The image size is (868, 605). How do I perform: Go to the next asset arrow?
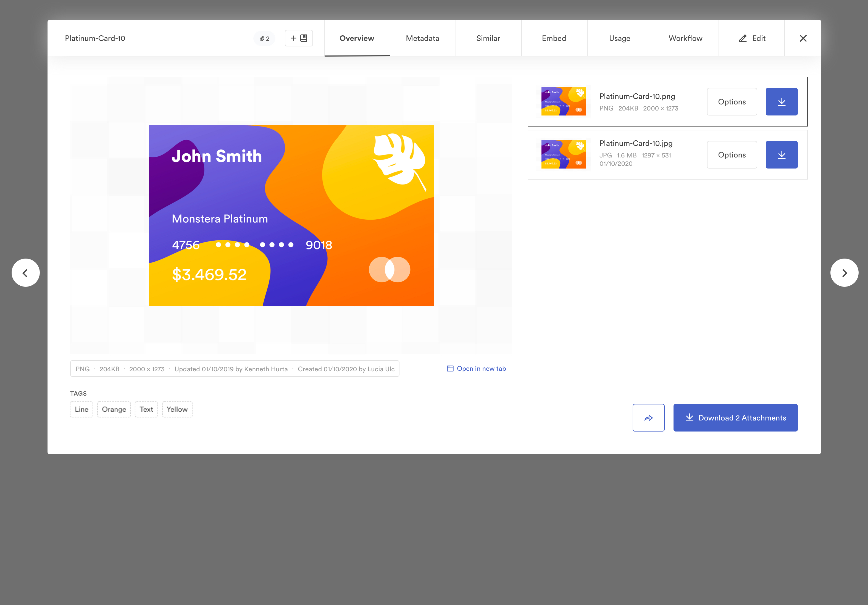pyautogui.click(x=844, y=273)
